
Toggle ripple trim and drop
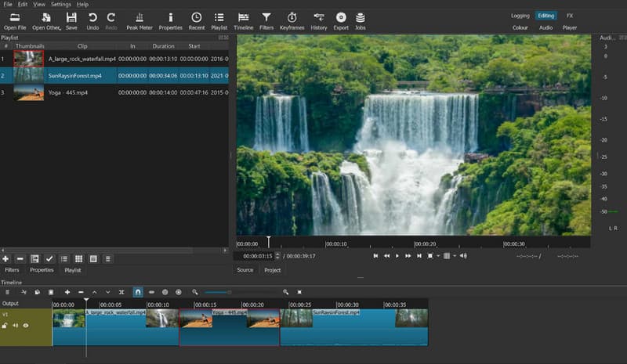click(x=165, y=292)
